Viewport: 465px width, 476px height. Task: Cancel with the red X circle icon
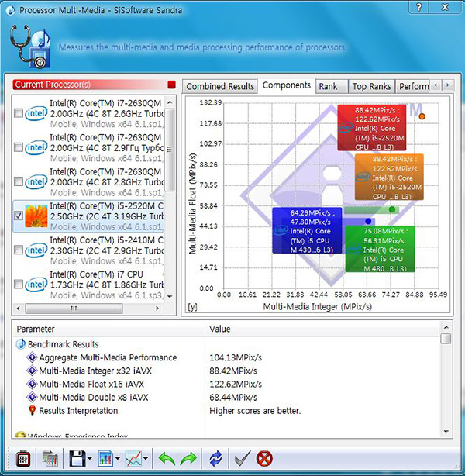[x=264, y=459]
